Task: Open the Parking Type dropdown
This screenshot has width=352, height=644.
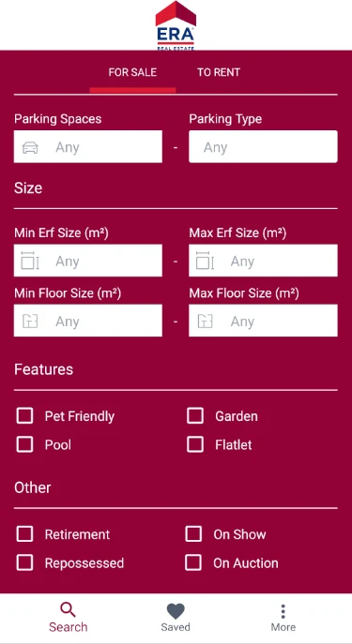Action: point(263,146)
